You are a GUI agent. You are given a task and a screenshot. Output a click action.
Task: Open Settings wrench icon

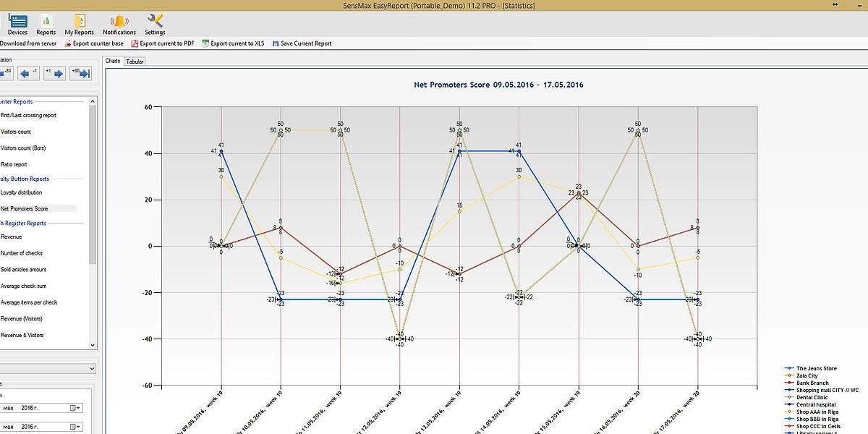pos(155,24)
